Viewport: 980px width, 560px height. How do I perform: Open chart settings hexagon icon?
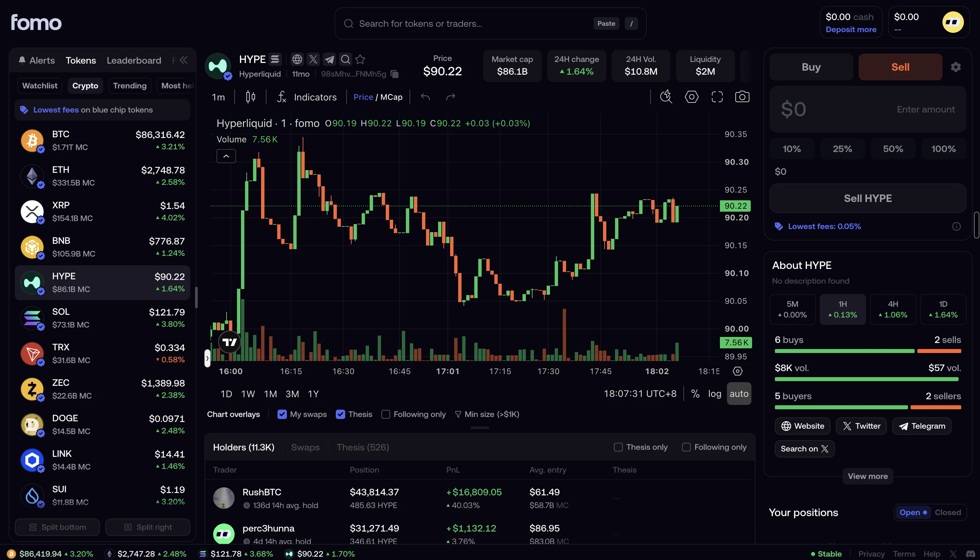click(691, 97)
